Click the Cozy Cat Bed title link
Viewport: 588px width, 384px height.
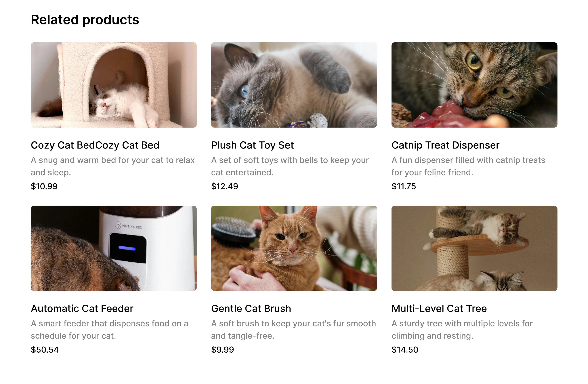pos(95,145)
